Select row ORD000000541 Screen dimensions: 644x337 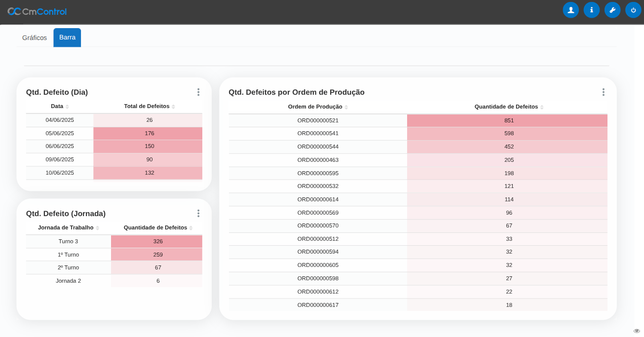click(318, 133)
